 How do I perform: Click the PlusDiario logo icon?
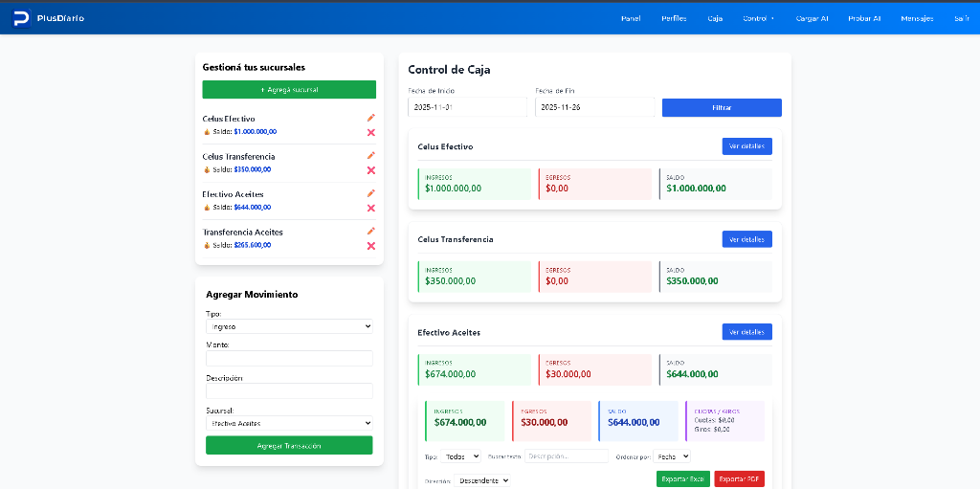point(20,18)
